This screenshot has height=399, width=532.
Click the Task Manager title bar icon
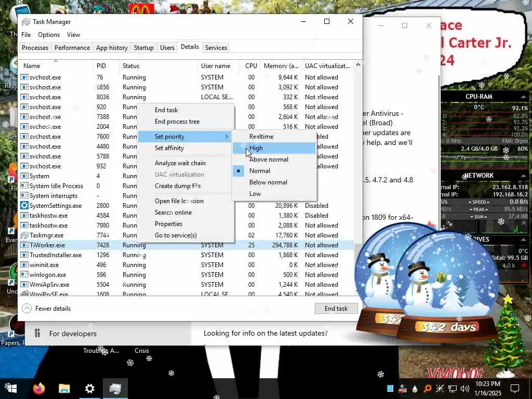pos(26,22)
